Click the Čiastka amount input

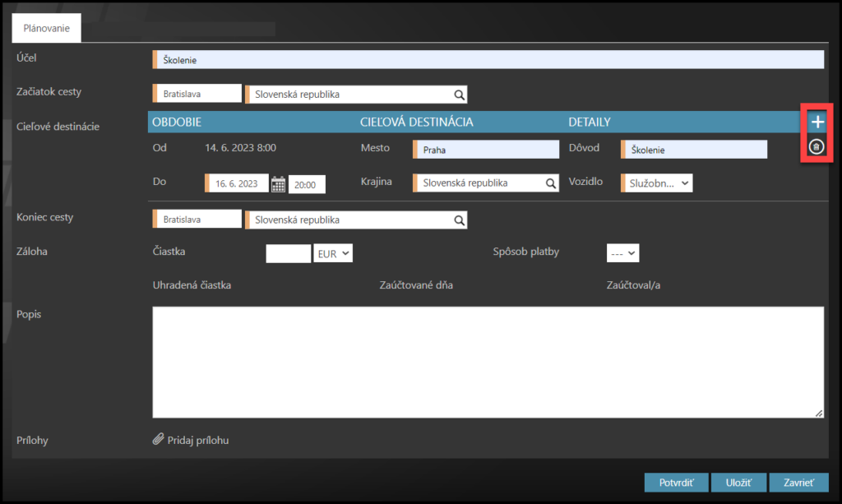point(289,253)
